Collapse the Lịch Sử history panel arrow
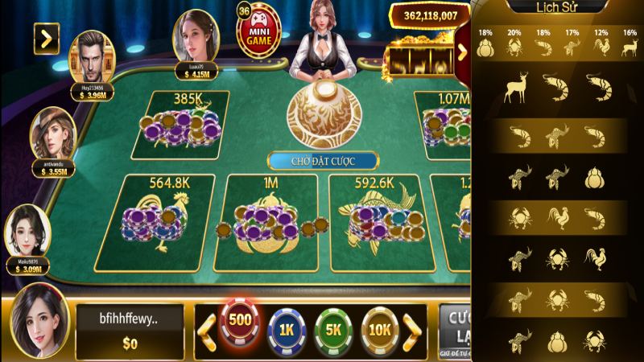The image size is (644, 362). tap(463, 52)
